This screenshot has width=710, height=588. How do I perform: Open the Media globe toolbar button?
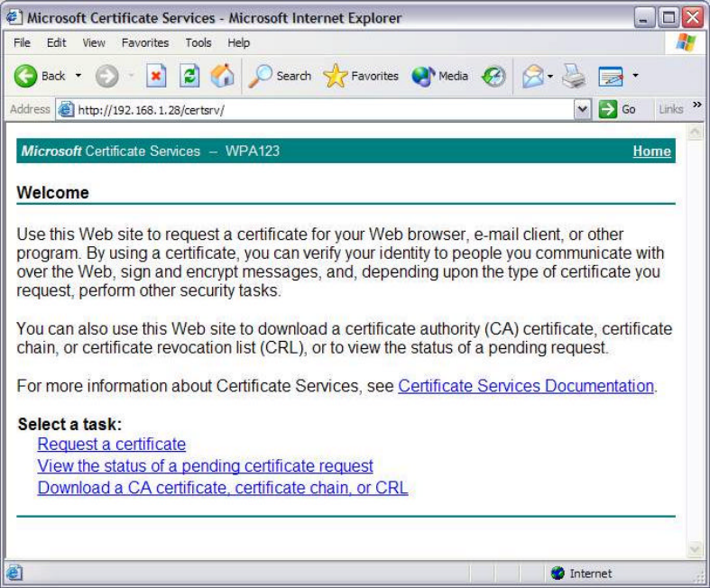[439, 76]
